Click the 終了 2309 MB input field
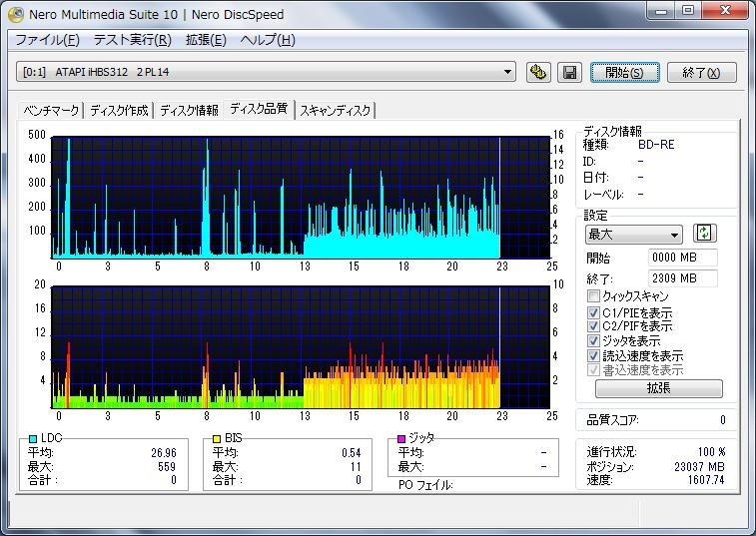Image resolution: width=756 pixels, height=536 pixels. click(x=682, y=278)
